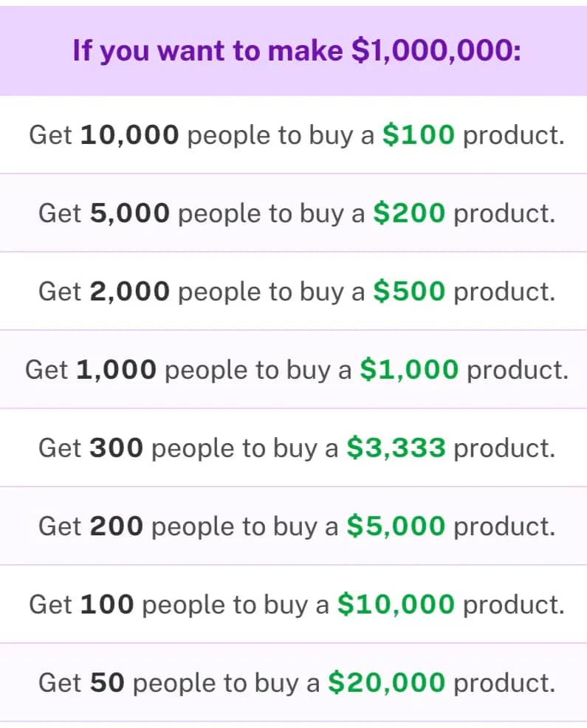Select the green $200 price

(x=409, y=213)
